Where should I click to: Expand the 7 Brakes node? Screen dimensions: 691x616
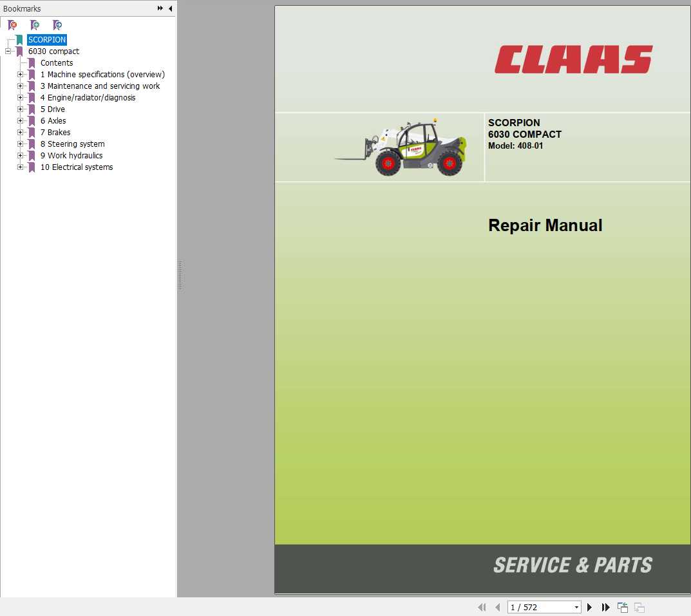click(20, 132)
